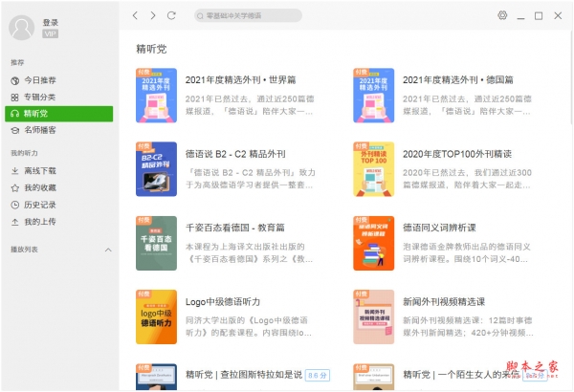Click description of Logo中级德语听力
This screenshot has width=574, height=392.
(249, 326)
